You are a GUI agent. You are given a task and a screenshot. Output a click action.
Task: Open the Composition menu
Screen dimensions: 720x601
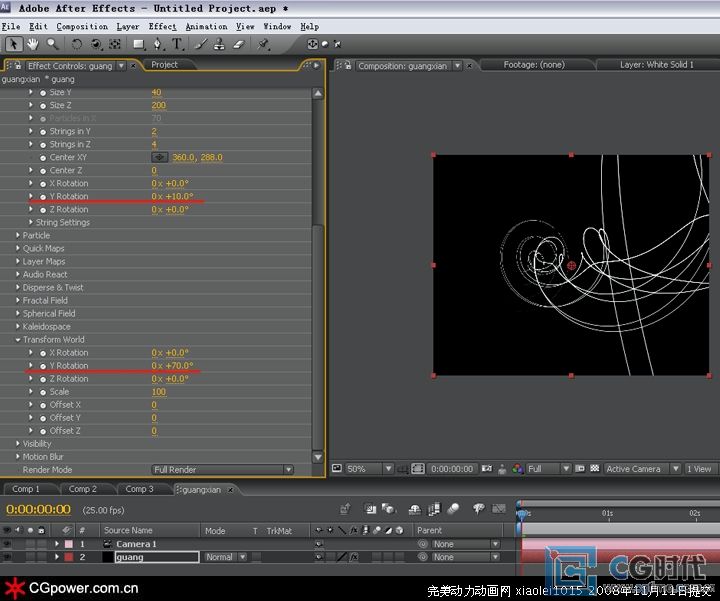[82, 27]
